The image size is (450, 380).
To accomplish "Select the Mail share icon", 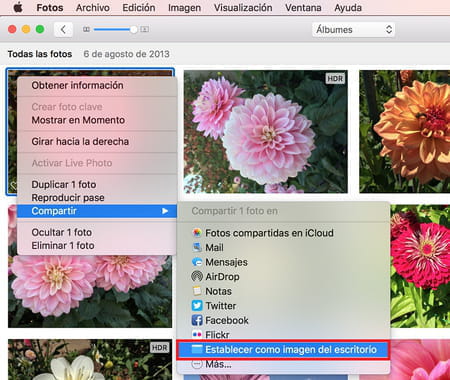I will click(x=197, y=247).
